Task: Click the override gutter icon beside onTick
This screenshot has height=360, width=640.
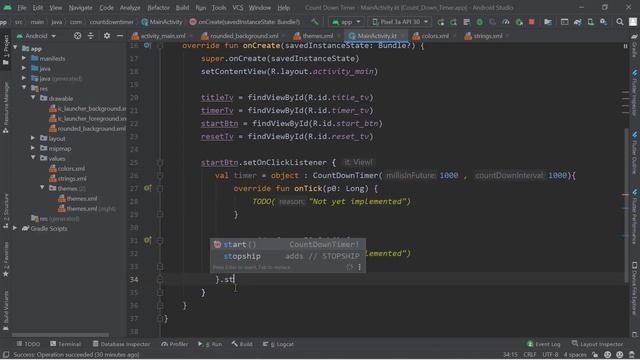Action: click(147, 188)
